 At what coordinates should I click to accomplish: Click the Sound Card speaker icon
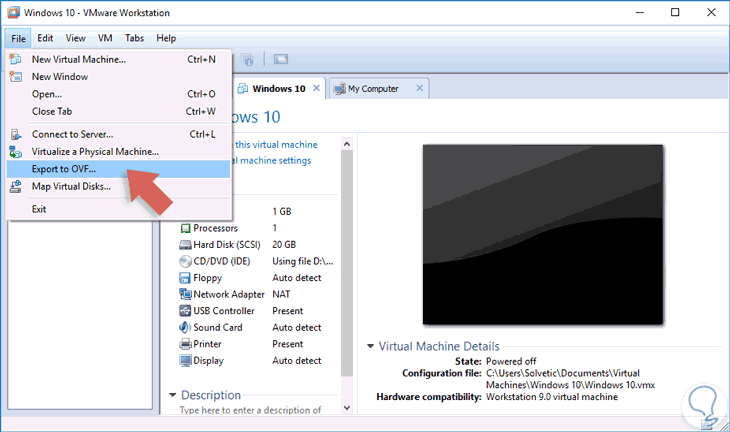point(185,327)
